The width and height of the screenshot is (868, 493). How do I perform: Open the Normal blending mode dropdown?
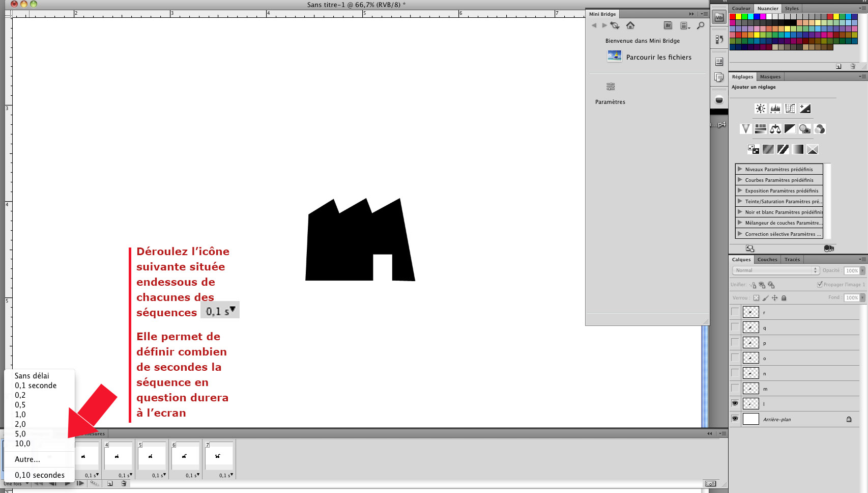(775, 270)
